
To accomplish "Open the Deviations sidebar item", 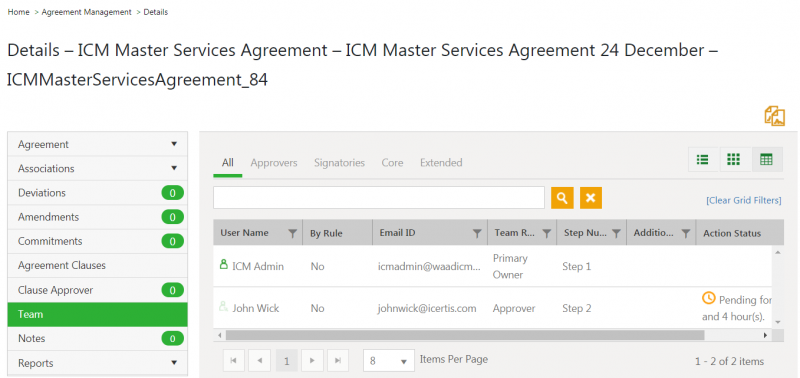I will pos(97,193).
